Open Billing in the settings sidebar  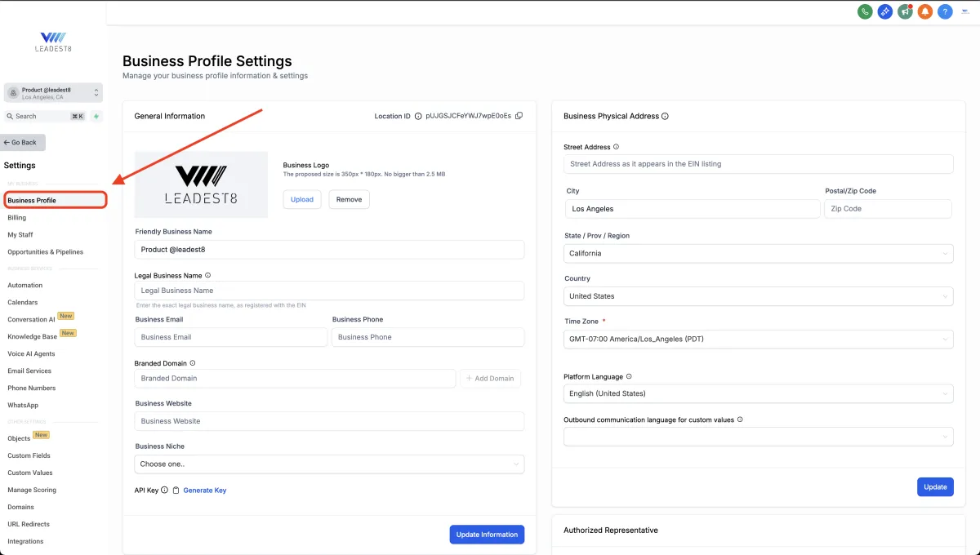[17, 218]
